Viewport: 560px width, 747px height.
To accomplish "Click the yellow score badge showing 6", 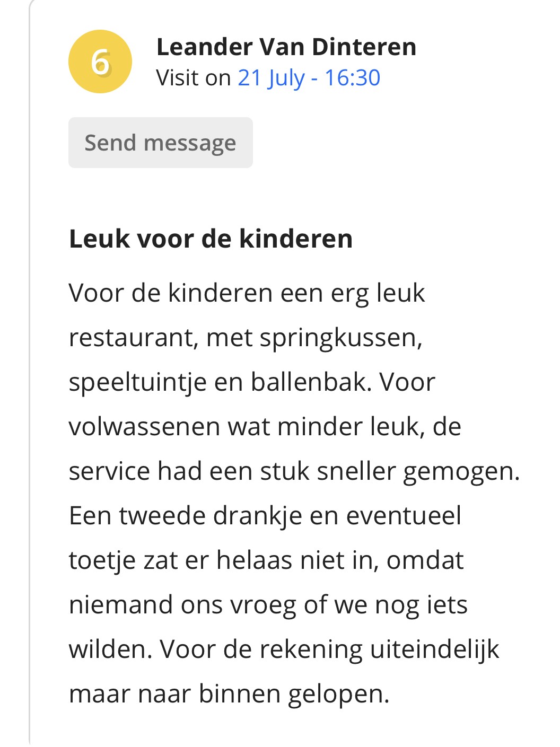I will coord(100,61).
